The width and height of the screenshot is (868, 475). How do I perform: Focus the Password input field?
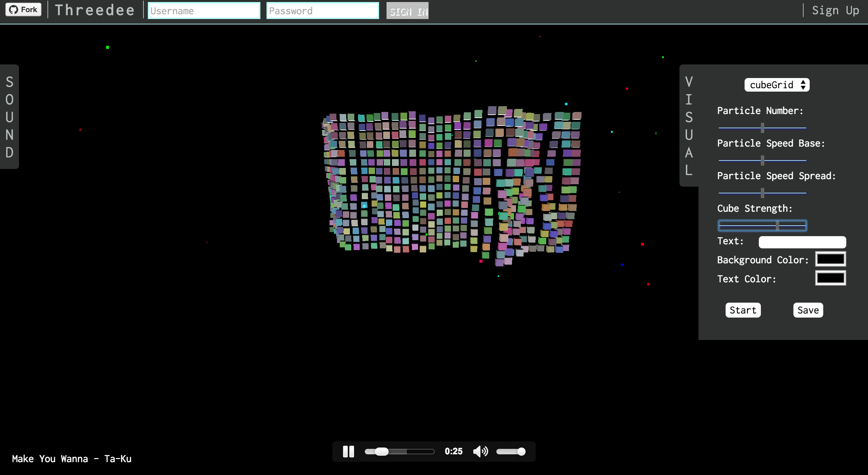323,11
